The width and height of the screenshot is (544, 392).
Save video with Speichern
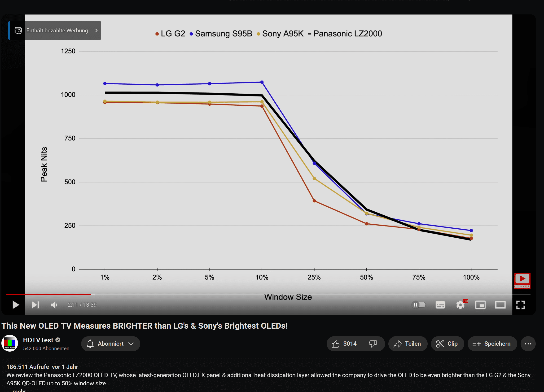tap(492, 344)
